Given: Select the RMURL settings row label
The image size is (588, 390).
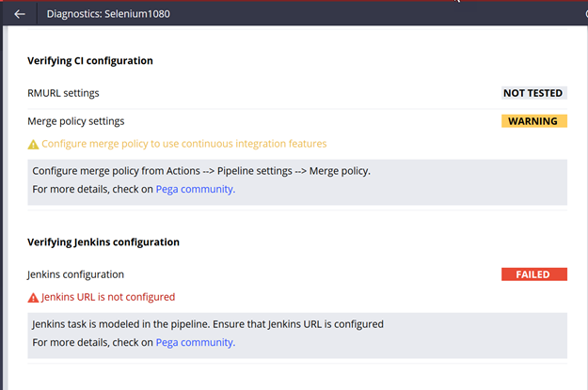Looking at the screenshot, I should 63,93.
